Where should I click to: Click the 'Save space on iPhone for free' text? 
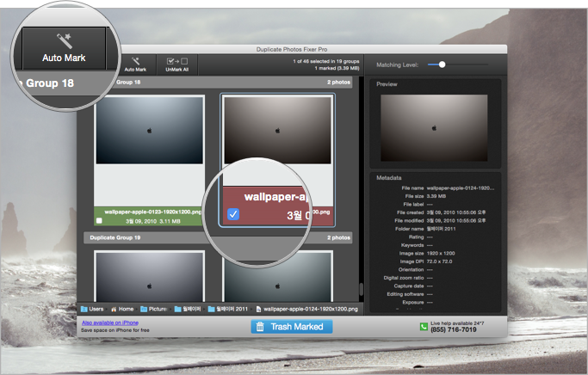(x=115, y=330)
